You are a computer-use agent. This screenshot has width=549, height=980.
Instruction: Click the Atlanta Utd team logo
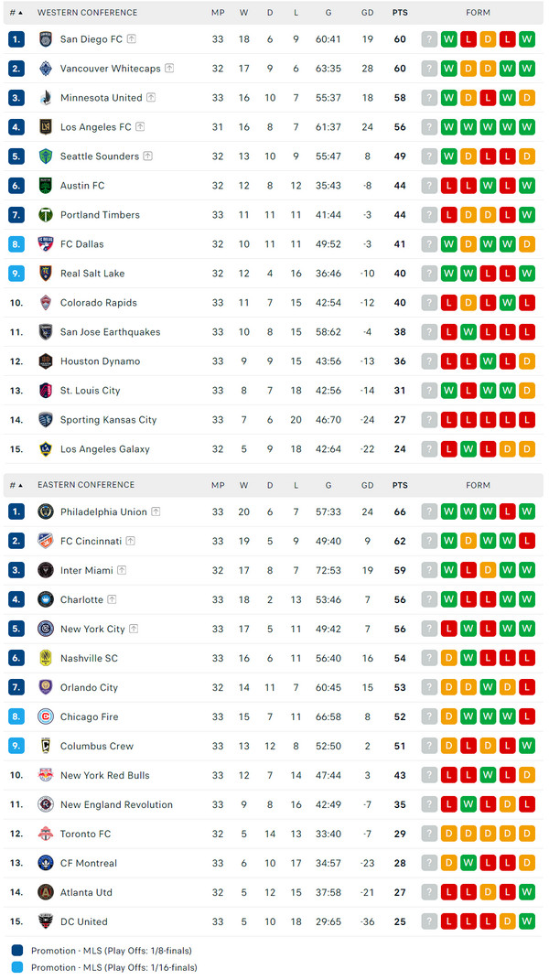click(46, 893)
